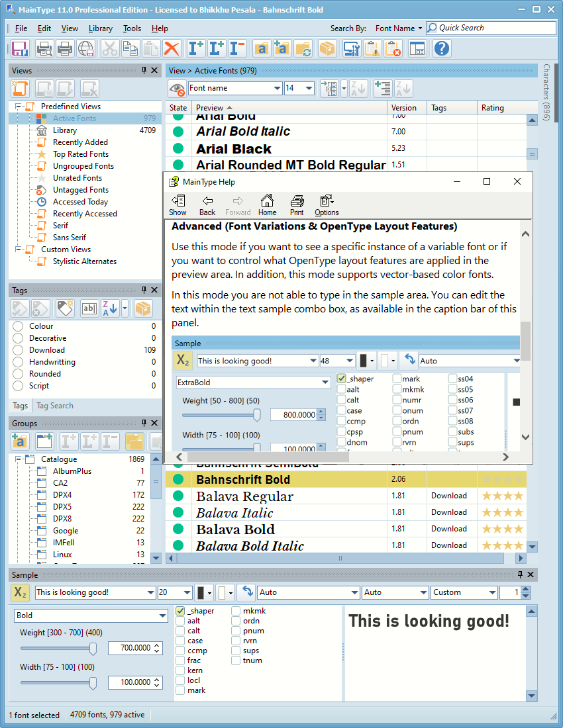Click the sort A-Z icon in Tags panel
This screenshot has width=563, height=728.
[x=110, y=308]
